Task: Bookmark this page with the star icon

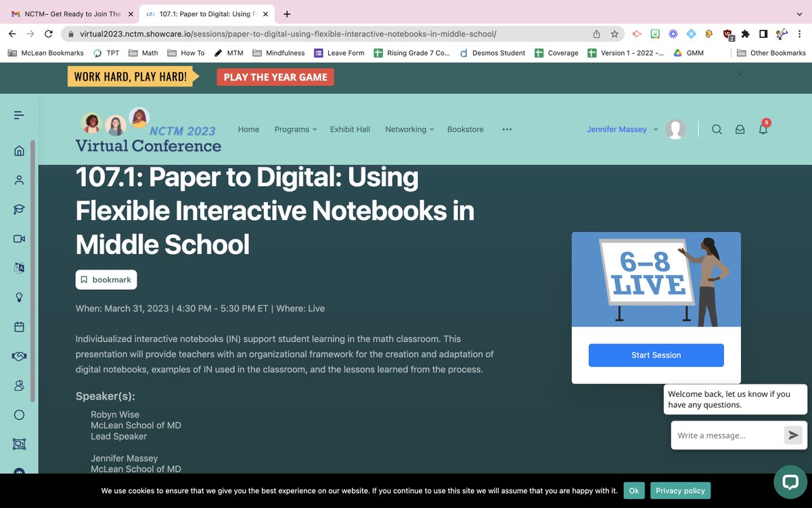Action: pyautogui.click(x=614, y=33)
